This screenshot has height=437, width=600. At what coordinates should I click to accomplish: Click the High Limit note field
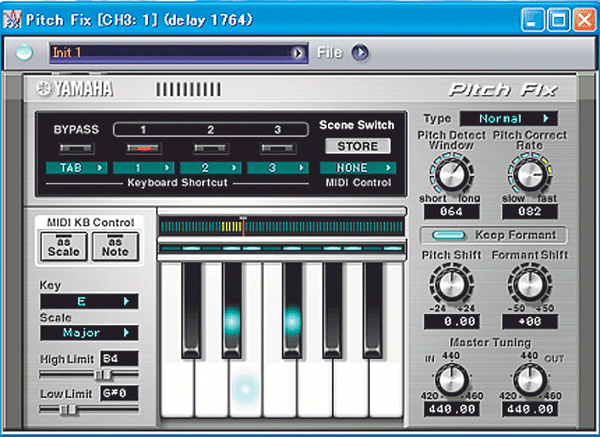click(119, 359)
